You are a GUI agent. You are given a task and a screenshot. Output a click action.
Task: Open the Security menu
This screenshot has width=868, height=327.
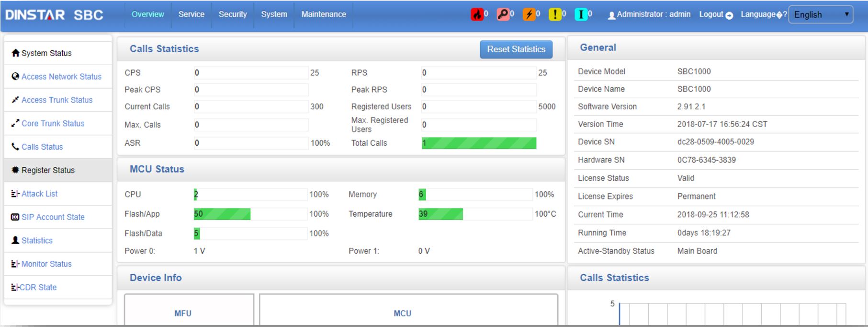(x=233, y=14)
